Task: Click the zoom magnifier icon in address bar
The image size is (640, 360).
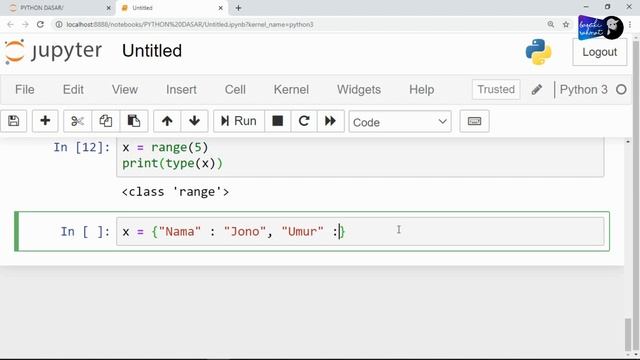Action: (x=551, y=24)
